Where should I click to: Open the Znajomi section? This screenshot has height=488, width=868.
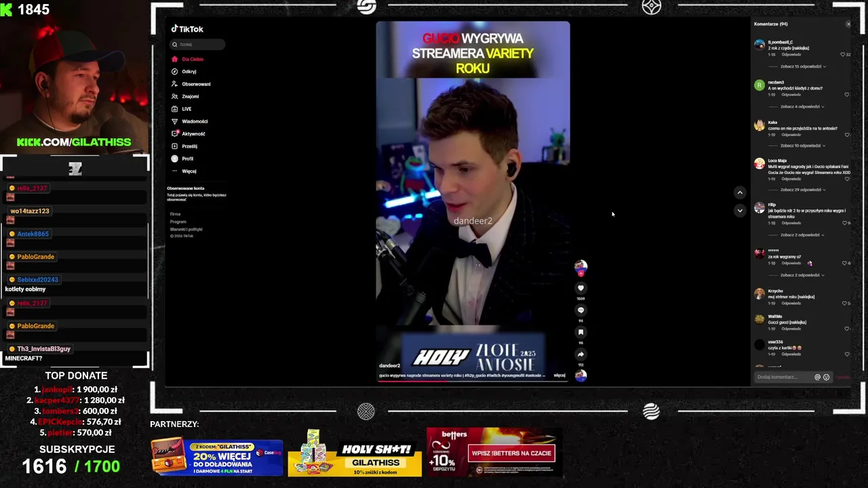coord(185,96)
